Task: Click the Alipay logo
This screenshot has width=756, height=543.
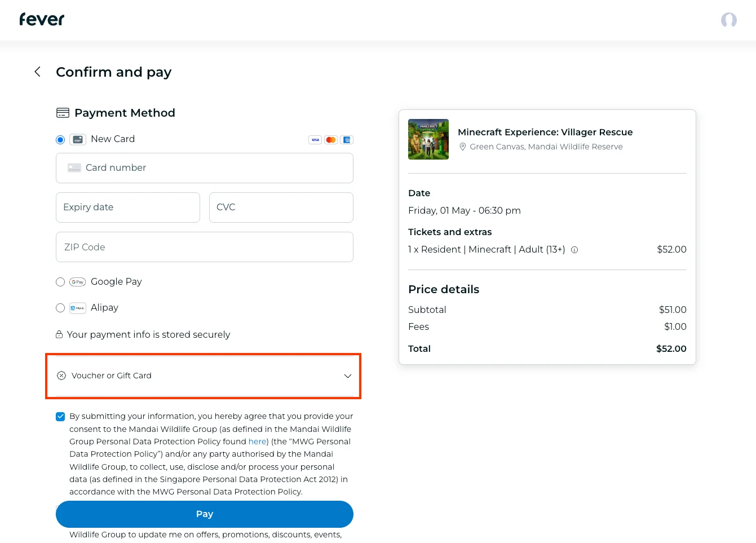Action: tap(78, 308)
